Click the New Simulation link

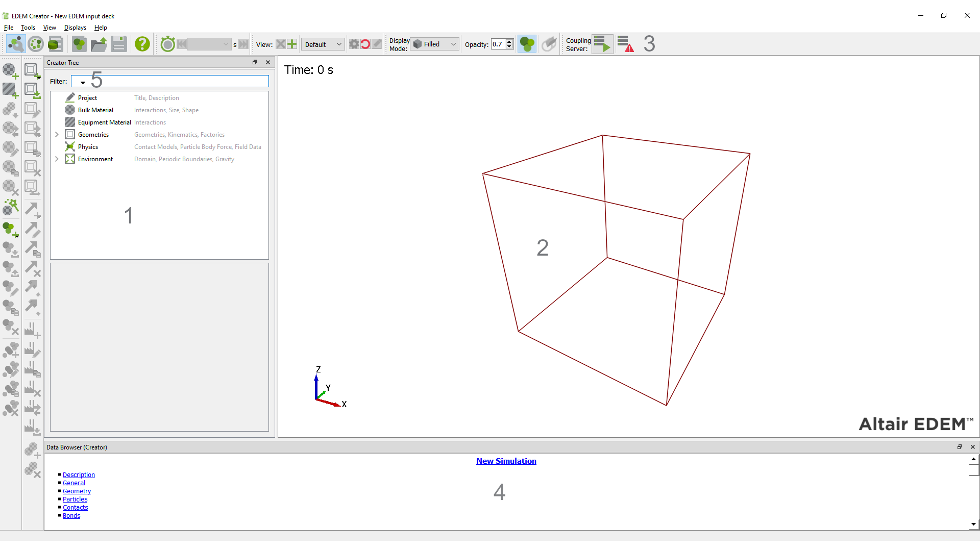pos(506,461)
